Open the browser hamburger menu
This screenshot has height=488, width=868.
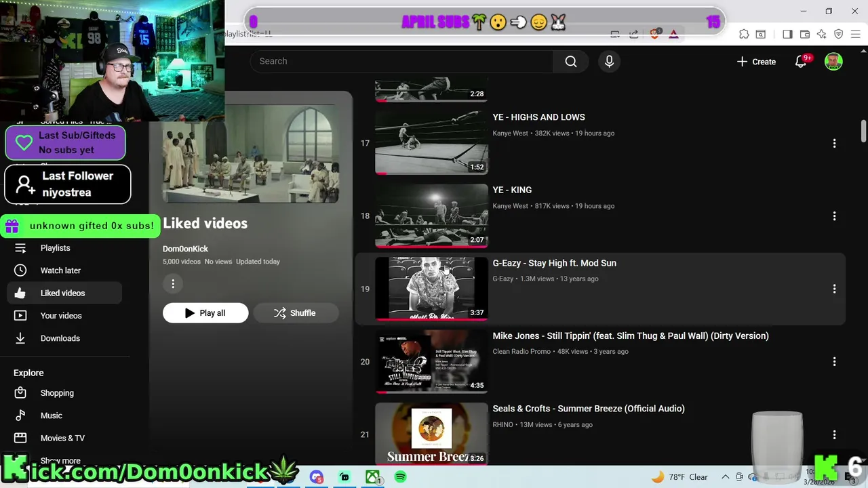pos(856,34)
